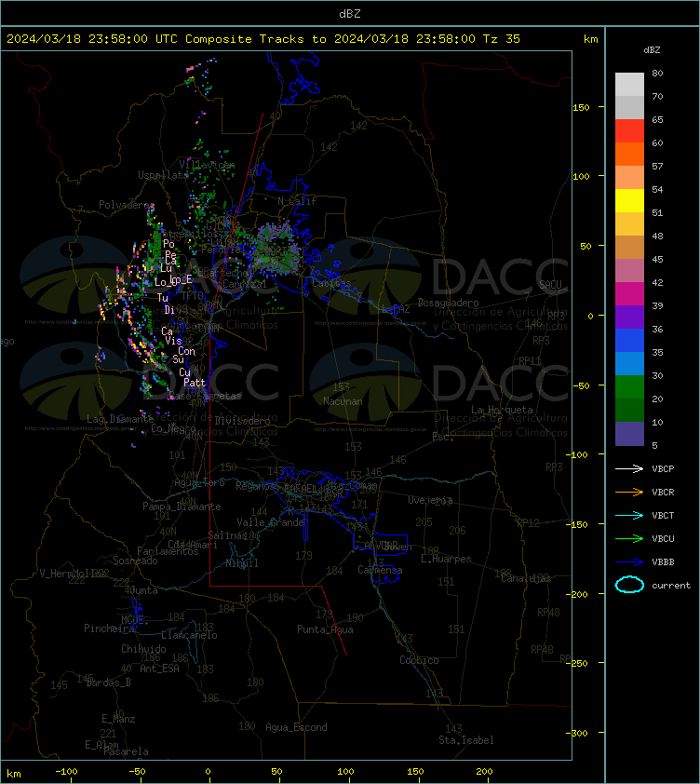
Task: Click the '-300' right axis tick label
Action: (x=577, y=733)
